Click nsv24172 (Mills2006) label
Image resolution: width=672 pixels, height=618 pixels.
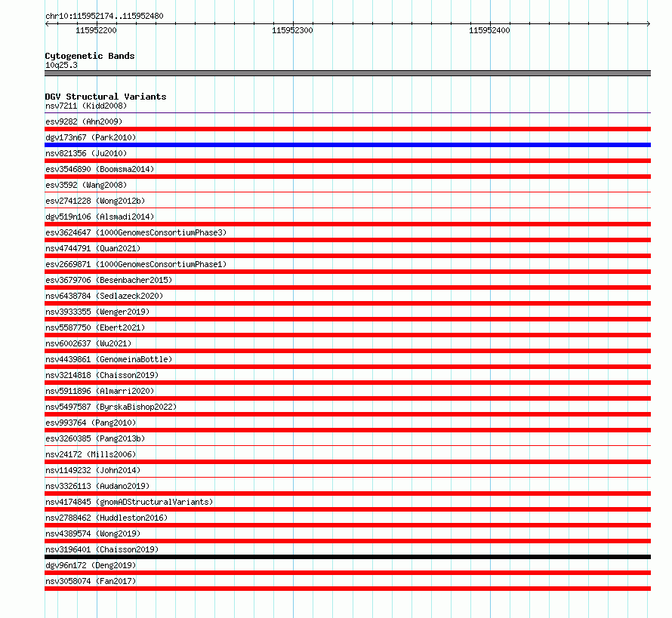tap(91, 454)
